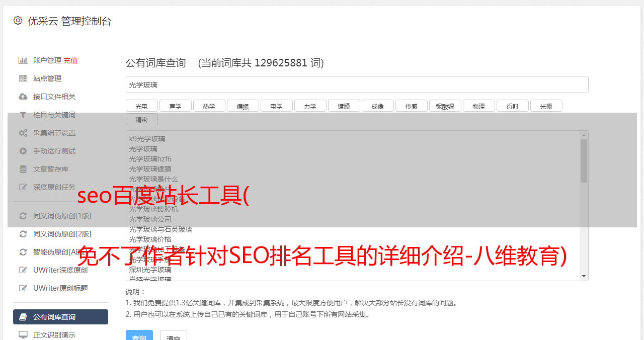Click the refresh icon for 同义词伪原创[2版]
This screenshot has width=644, height=340.
coord(23,234)
